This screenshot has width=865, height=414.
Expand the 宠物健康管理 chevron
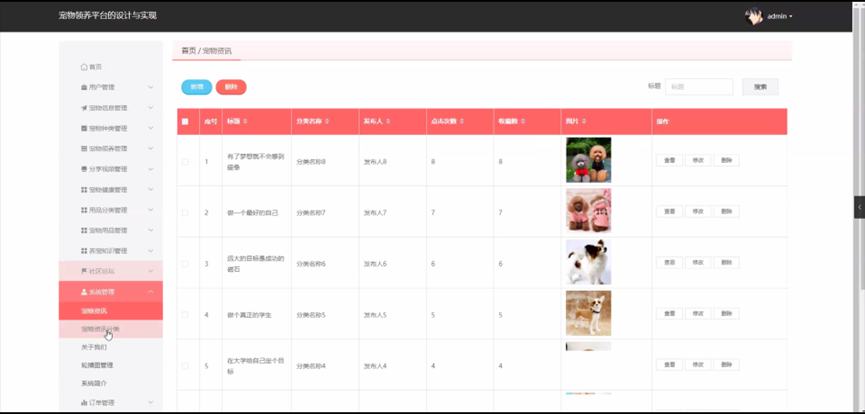tap(151, 189)
